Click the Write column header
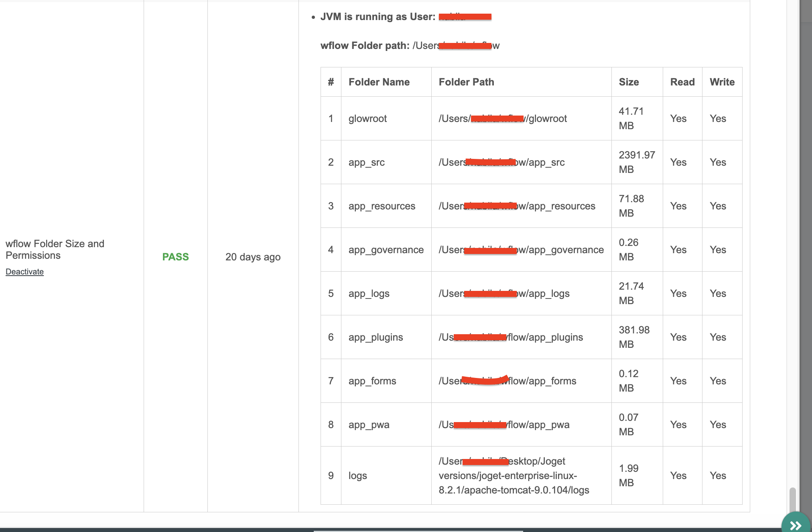 pos(722,82)
